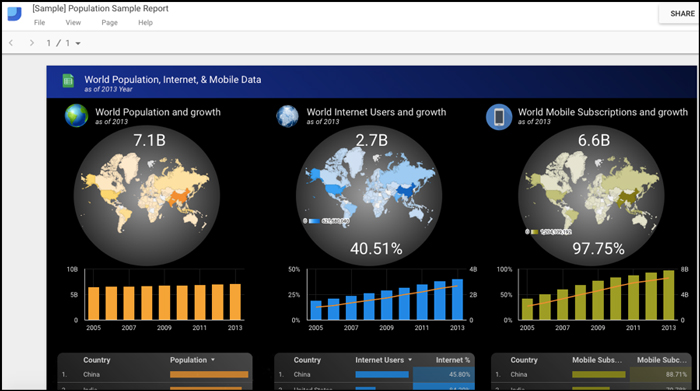The image size is (700, 391).
Task: Open the Help menu
Action: [145, 23]
